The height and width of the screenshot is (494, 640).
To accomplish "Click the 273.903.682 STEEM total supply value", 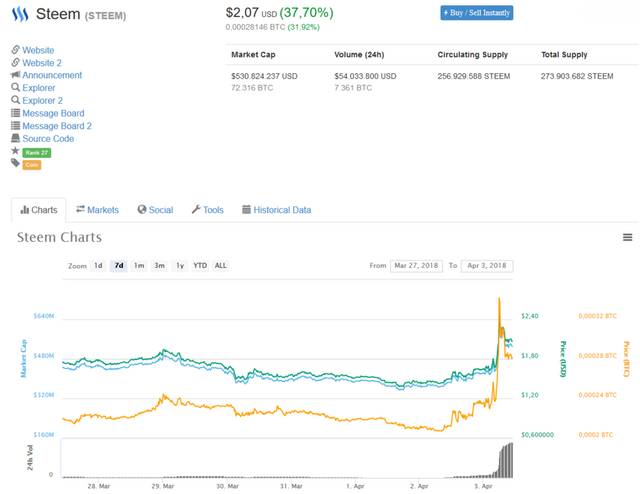I will pyautogui.click(x=577, y=76).
